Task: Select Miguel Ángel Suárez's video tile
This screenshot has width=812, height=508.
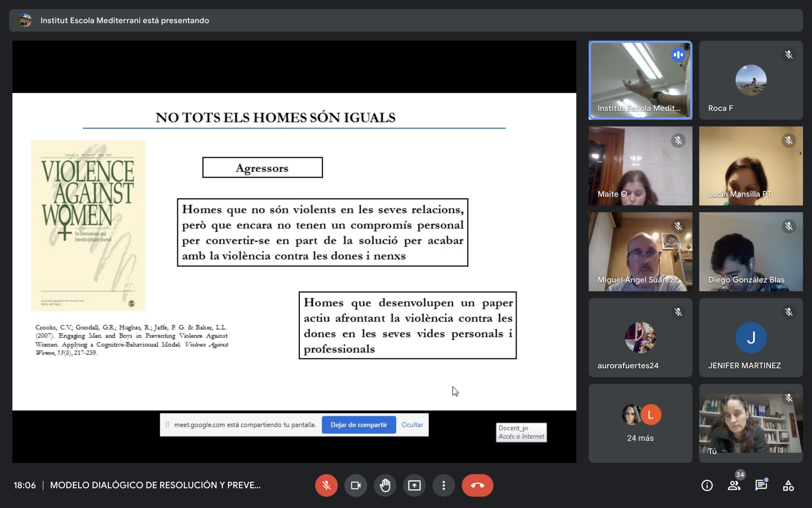Action: point(640,252)
